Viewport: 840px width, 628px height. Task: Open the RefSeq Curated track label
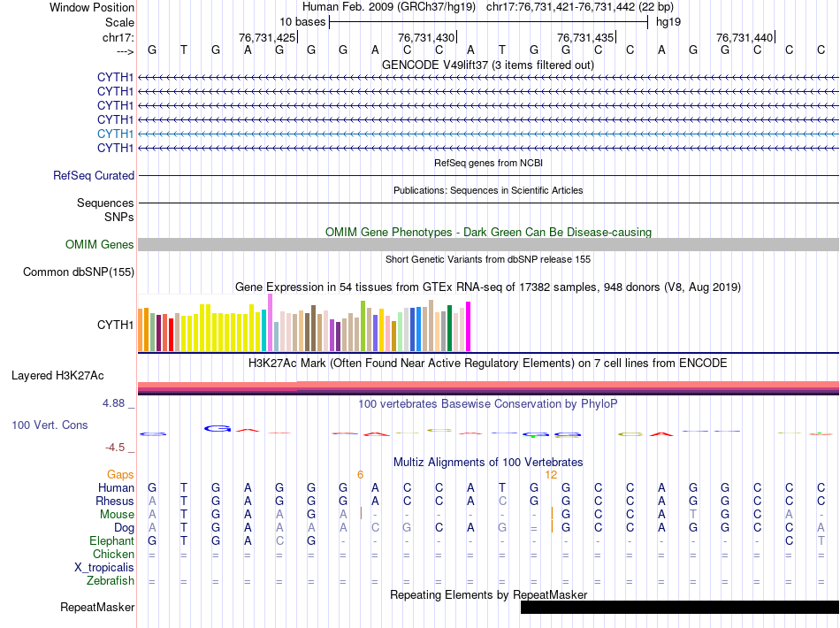coord(93,176)
